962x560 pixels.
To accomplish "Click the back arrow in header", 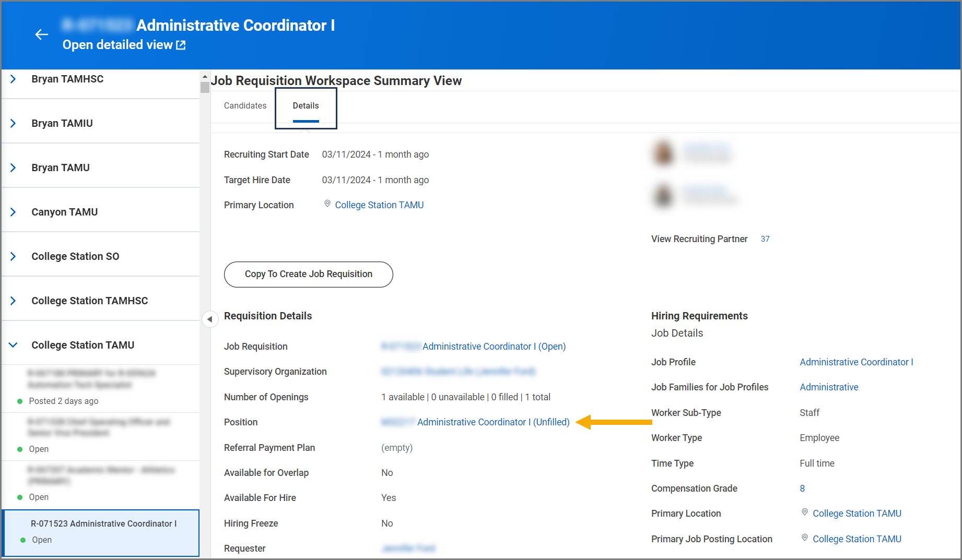I will (42, 34).
